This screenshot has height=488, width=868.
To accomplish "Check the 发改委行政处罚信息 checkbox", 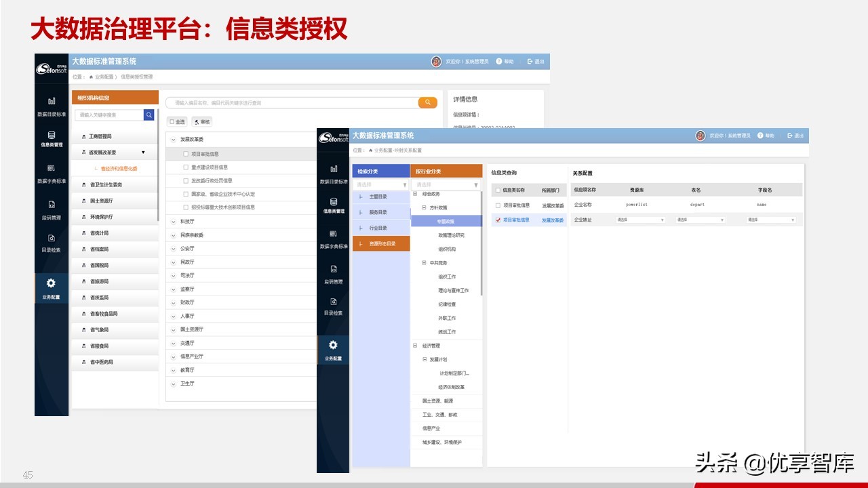I will coord(186,181).
